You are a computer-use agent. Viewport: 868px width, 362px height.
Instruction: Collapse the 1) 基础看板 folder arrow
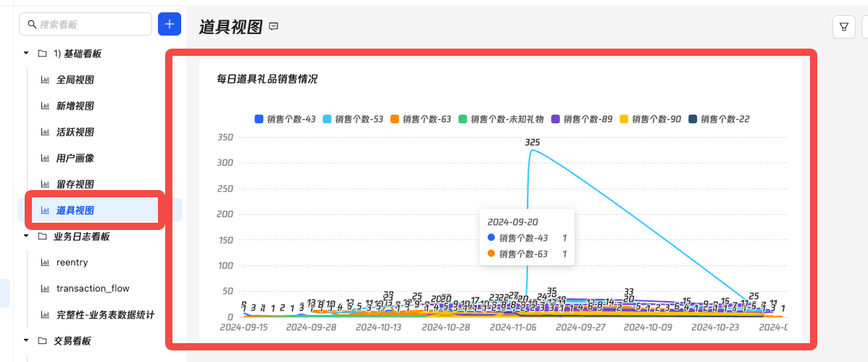tap(25, 54)
